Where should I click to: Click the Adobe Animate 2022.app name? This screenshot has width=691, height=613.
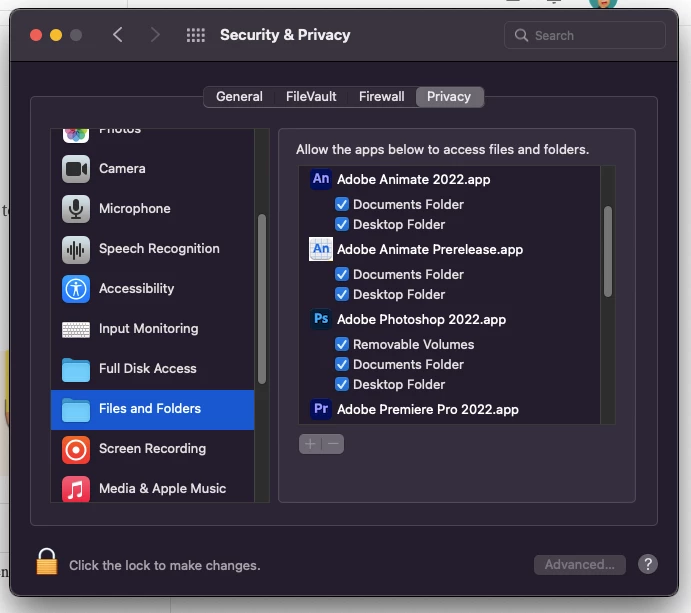413,179
